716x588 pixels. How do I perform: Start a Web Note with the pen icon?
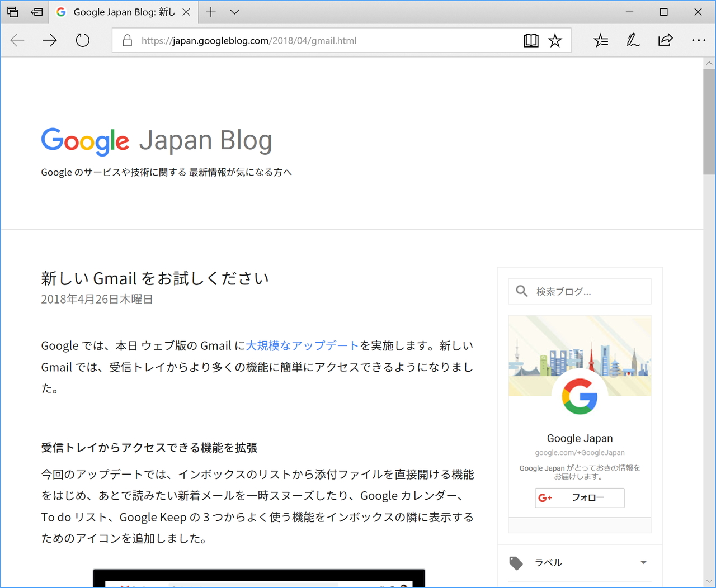point(633,40)
